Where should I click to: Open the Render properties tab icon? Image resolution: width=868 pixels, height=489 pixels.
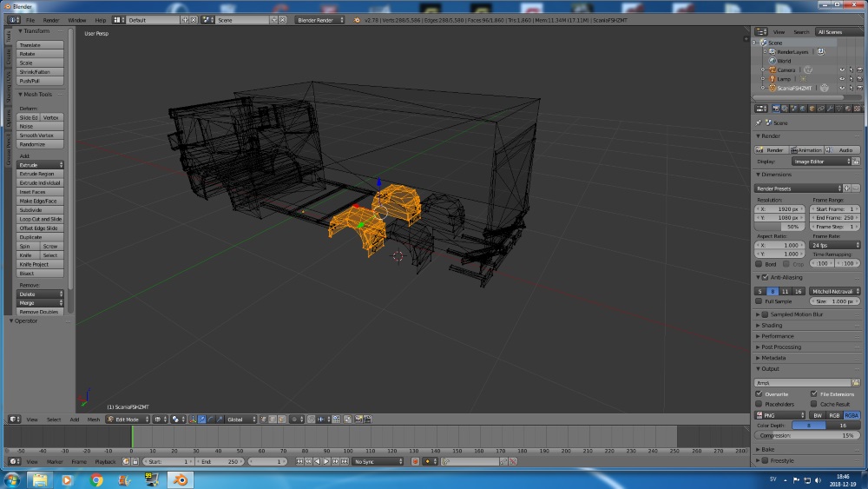click(776, 109)
